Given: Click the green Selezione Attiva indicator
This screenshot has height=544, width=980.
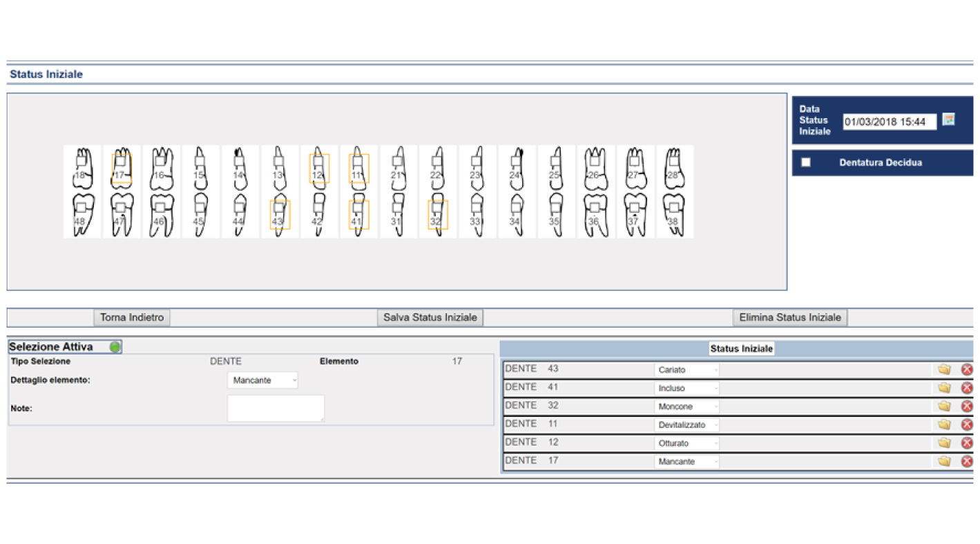Looking at the screenshot, I should (115, 347).
